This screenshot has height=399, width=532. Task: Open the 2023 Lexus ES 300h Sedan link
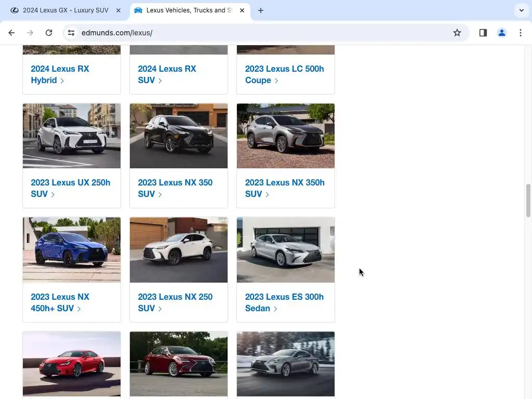click(x=284, y=302)
